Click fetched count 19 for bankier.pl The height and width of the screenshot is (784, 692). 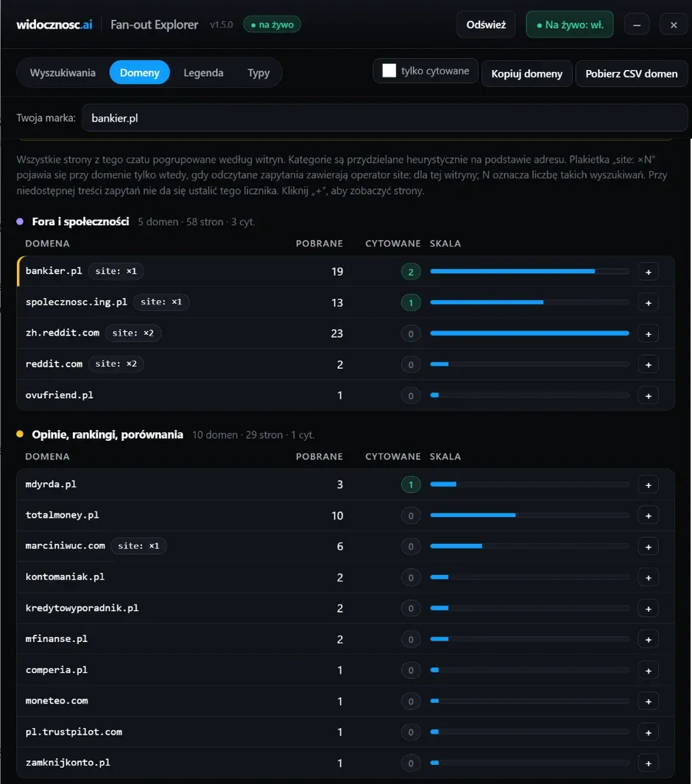pyautogui.click(x=337, y=272)
